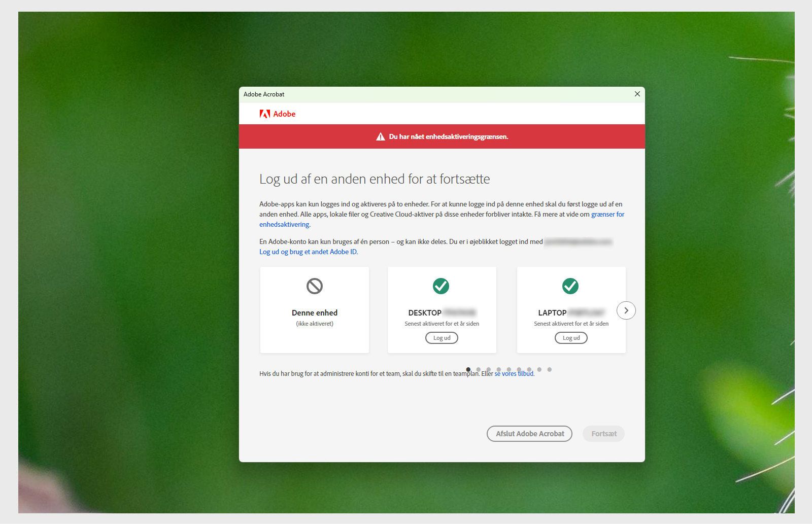This screenshot has height=524, width=812.
Task: Click the Afslut Adobe Acrobat button
Action: (x=529, y=434)
